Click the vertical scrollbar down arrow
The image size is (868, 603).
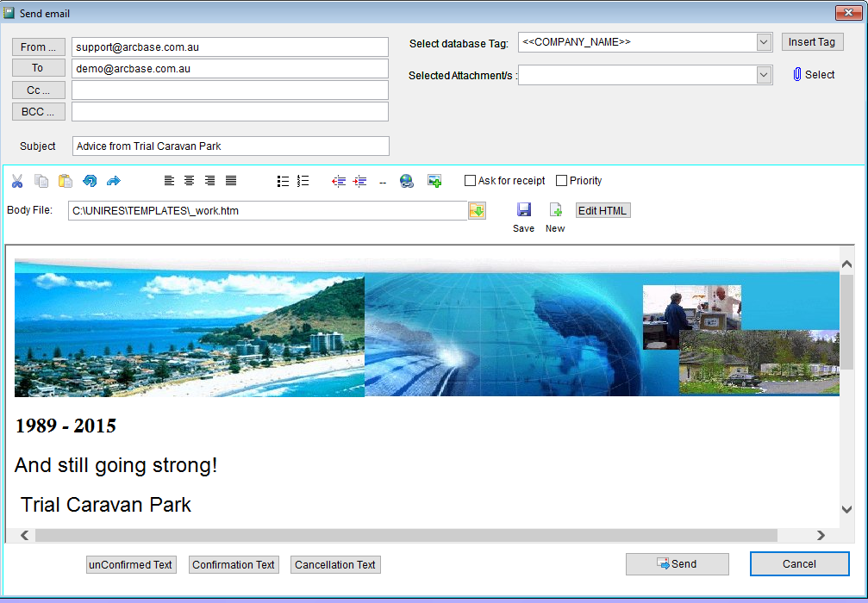(846, 509)
